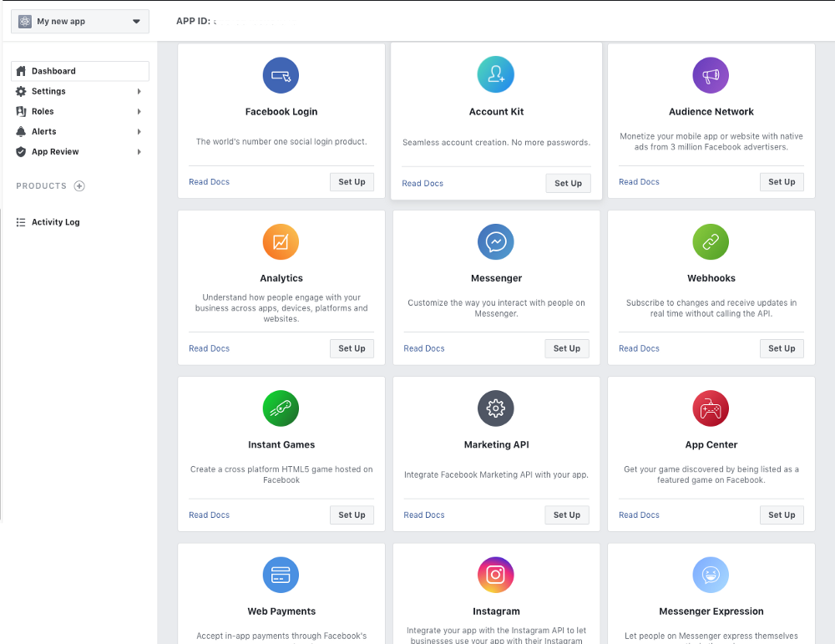This screenshot has width=835, height=644.
Task: Click the Messenger Expression card title
Action: 711,611
